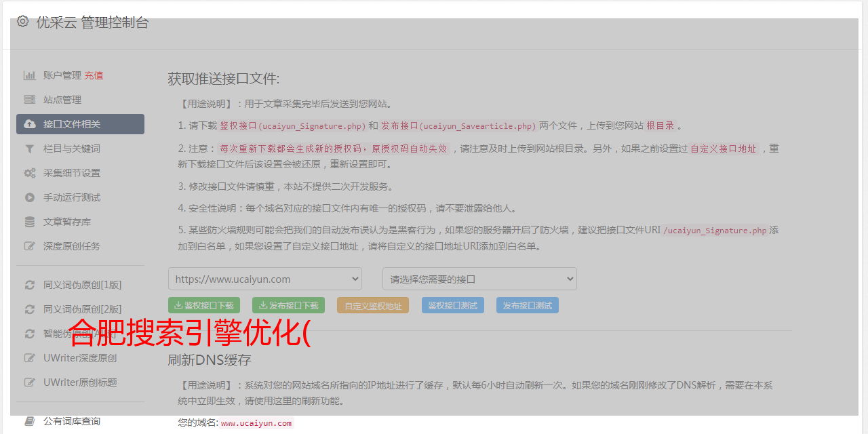Click the blue 鉴权接口测试 button

[453, 305]
